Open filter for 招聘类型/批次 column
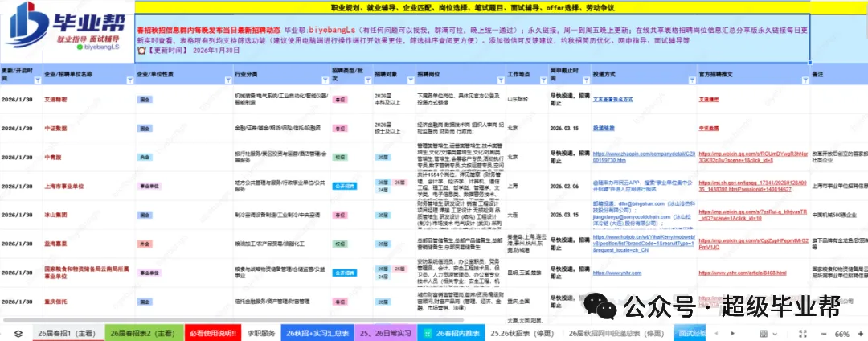This screenshot has height=341, width=868. tap(367, 80)
